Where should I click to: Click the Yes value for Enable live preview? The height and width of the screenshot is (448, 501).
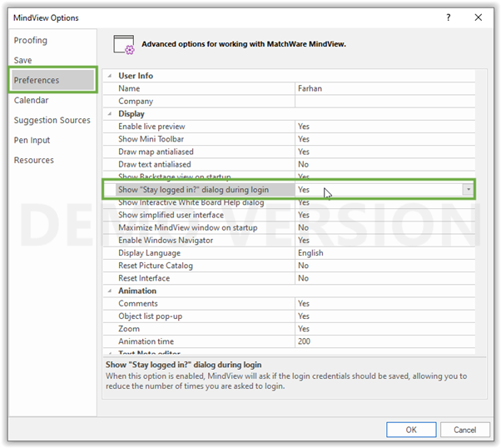(304, 127)
